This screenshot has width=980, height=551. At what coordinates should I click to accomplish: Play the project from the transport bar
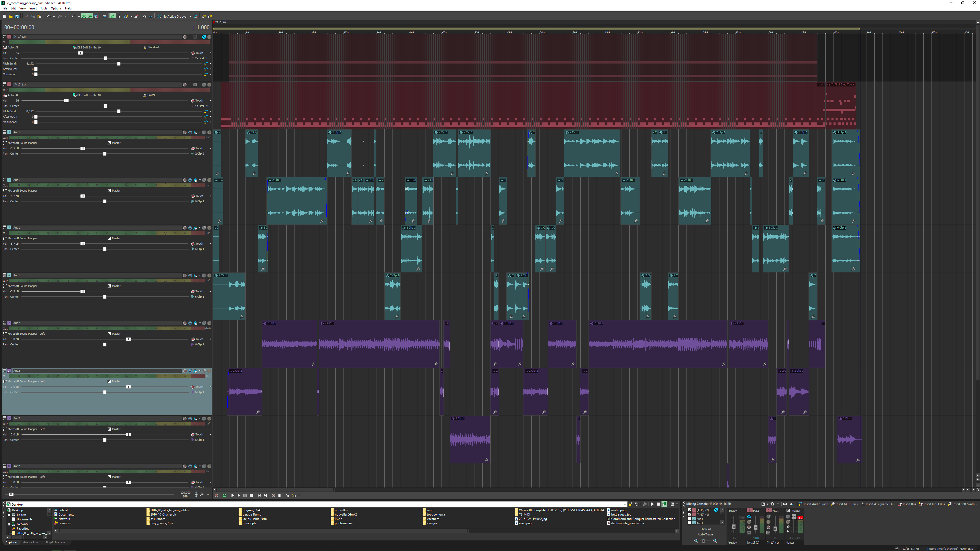pyautogui.click(x=239, y=495)
